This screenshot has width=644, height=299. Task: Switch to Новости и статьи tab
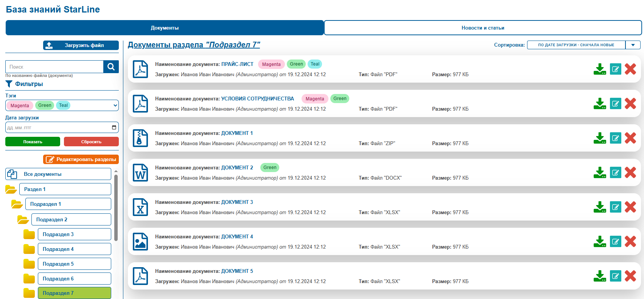483,28
